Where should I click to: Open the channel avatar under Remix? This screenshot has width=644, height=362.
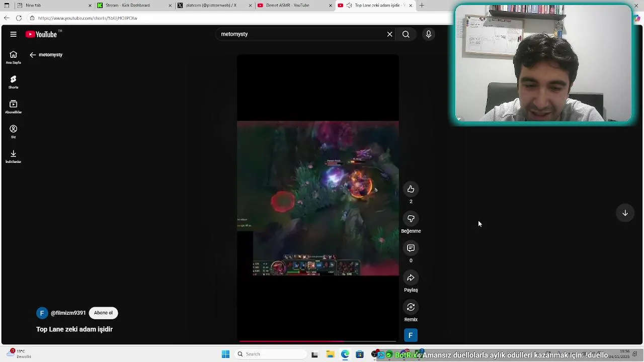411,335
